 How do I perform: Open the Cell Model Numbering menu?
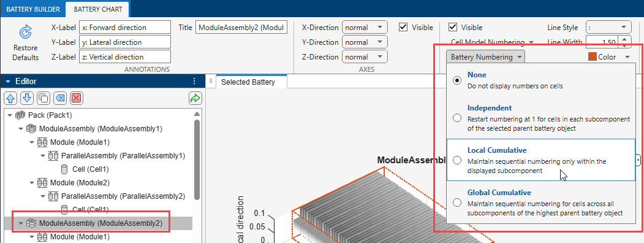pyautogui.click(x=491, y=42)
